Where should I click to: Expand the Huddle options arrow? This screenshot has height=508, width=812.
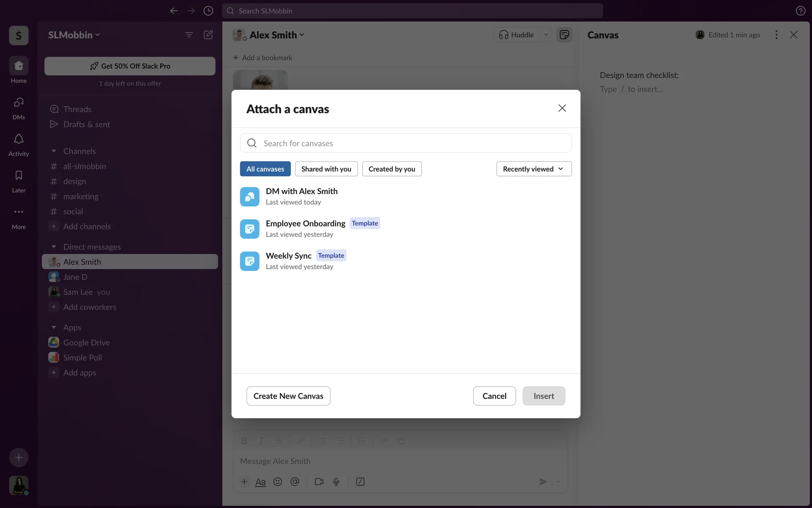coord(546,35)
